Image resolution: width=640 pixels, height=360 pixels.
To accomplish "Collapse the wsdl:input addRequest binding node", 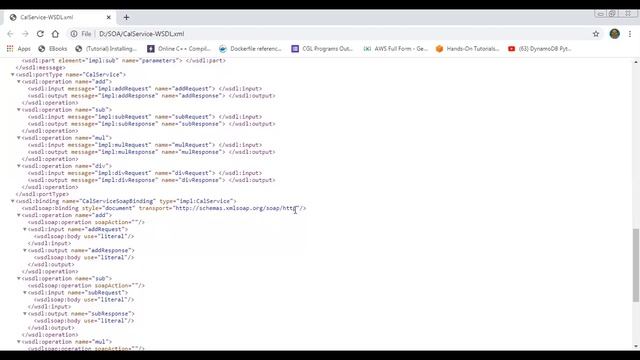I will tap(25, 229).
